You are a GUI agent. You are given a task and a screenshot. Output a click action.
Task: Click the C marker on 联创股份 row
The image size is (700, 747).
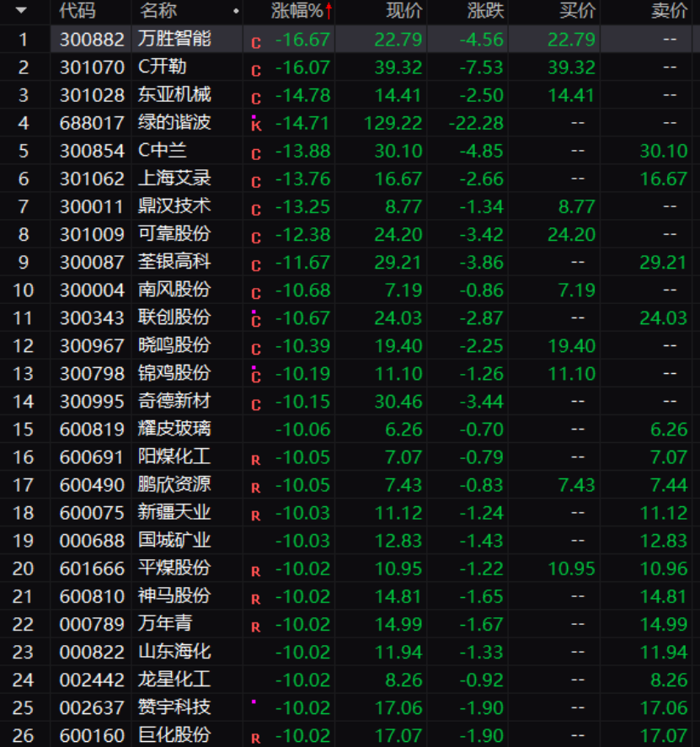(256, 320)
